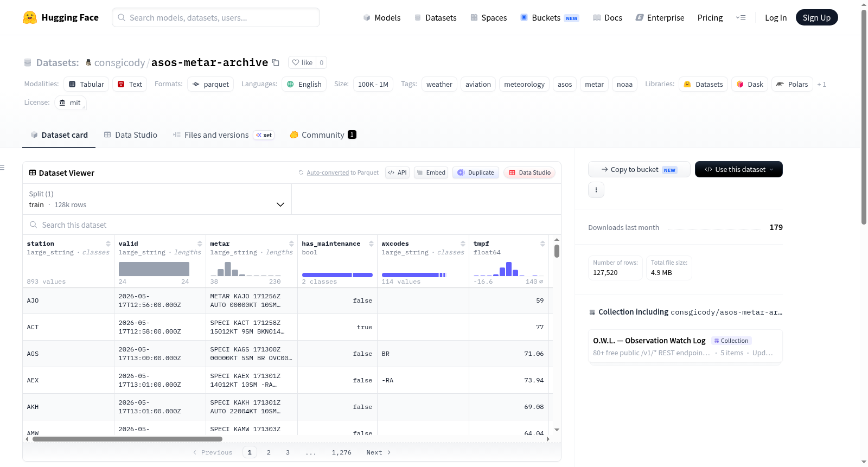The width and height of the screenshot is (868, 467).
Task: Filter by the Polars library tag
Action: pyautogui.click(x=792, y=84)
